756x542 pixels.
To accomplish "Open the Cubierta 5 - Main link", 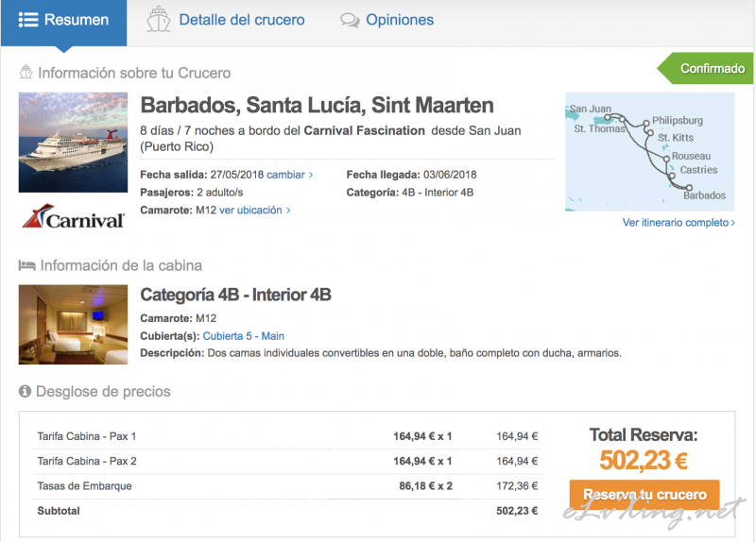I will (244, 336).
